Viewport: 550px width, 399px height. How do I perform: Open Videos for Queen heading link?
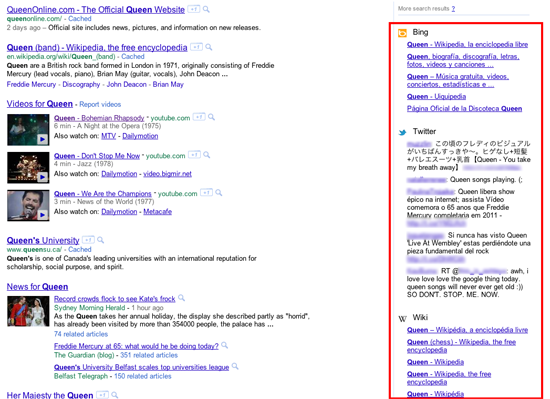click(x=40, y=104)
